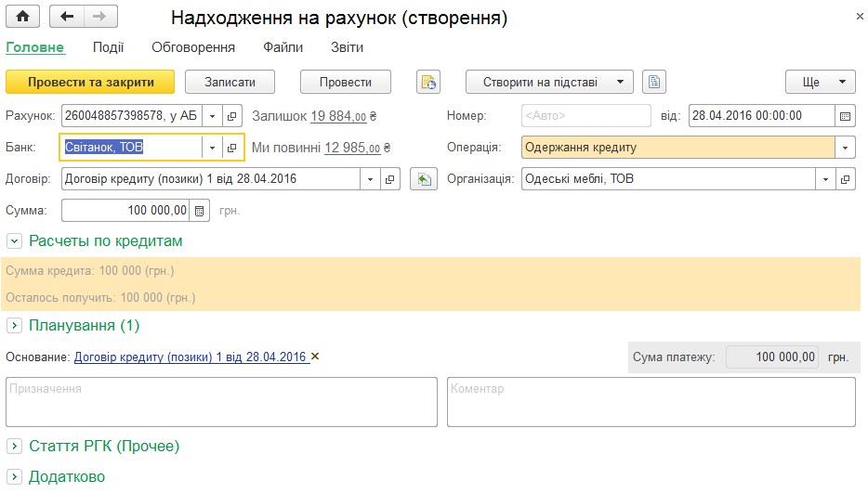Click the date field 28.04.2016
Screen dimensions: 868x493
[762, 116]
